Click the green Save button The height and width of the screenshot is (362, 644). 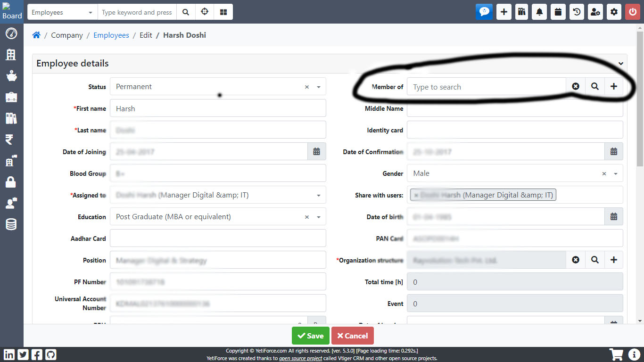(311, 336)
